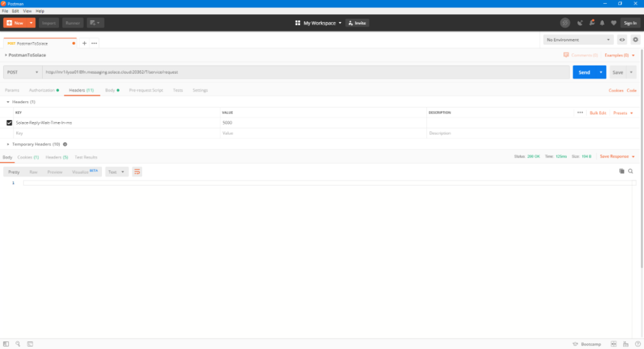Click the Bulk Edit link
Screen dimensions: 644x349
[597, 113]
